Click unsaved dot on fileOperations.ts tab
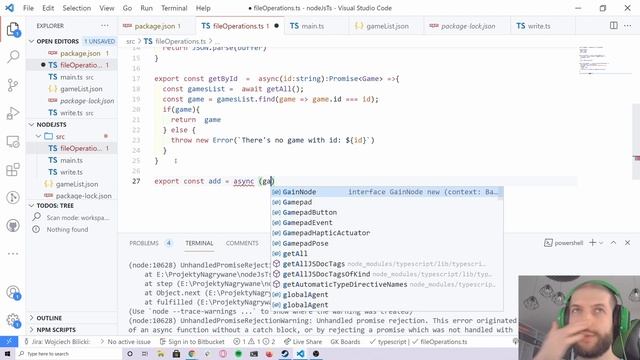The width and height of the screenshot is (640, 360). click(x=276, y=26)
